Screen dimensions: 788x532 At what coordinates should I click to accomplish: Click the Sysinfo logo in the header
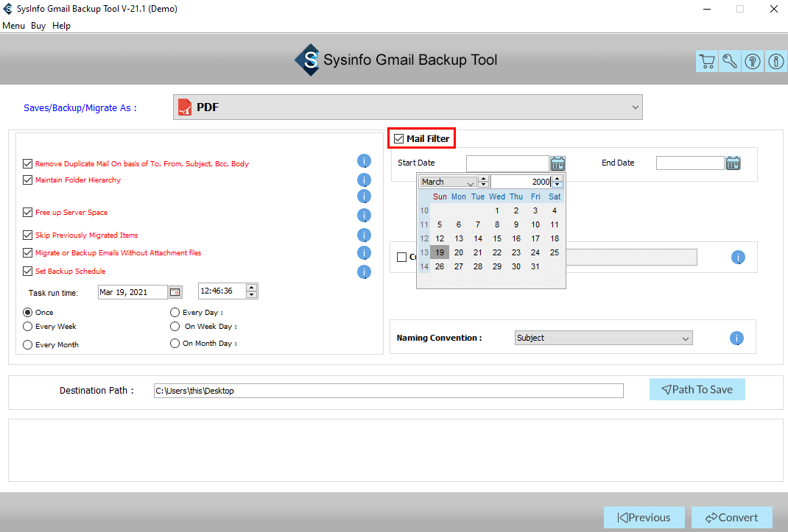click(x=308, y=60)
